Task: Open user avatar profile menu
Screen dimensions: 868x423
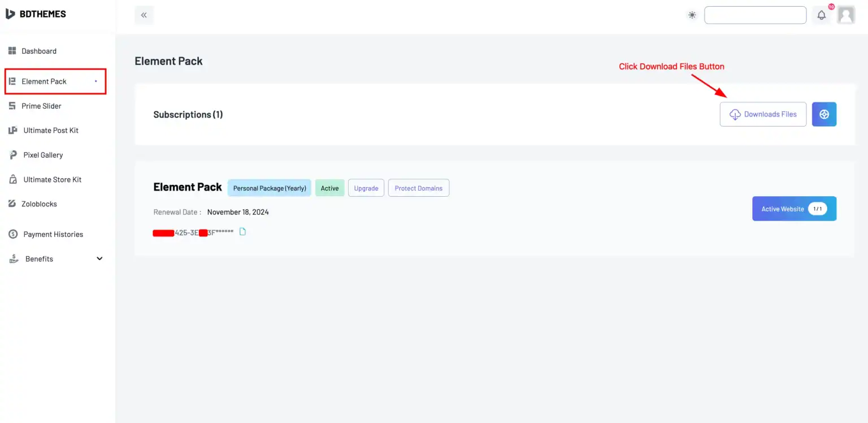Action: (846, 15)
